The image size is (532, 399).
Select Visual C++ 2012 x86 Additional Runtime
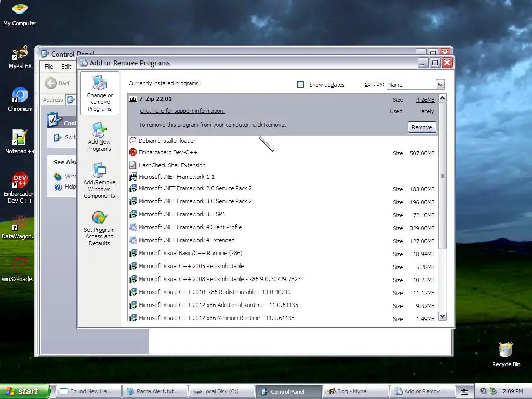point(283,305)
